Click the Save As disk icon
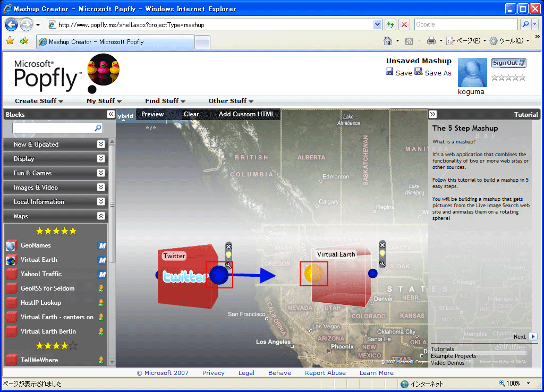This screenshot has width=544, height=392. (x=419, y=72)
